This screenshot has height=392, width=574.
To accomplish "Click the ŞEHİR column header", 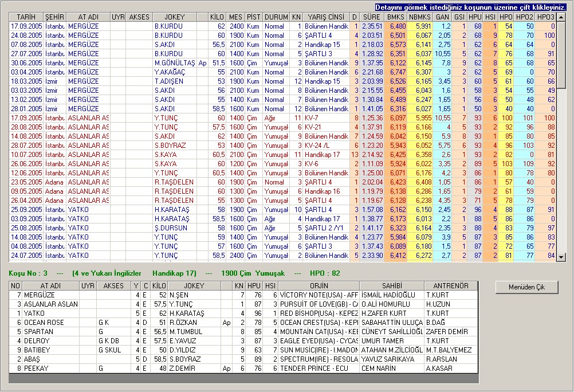I will click(54, 17).
